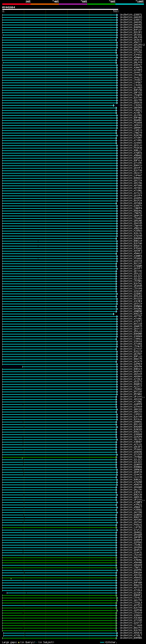Open hit UniRef100_Q8LPV8
Viewport: 146px width, 644px height.
(131, 37)
